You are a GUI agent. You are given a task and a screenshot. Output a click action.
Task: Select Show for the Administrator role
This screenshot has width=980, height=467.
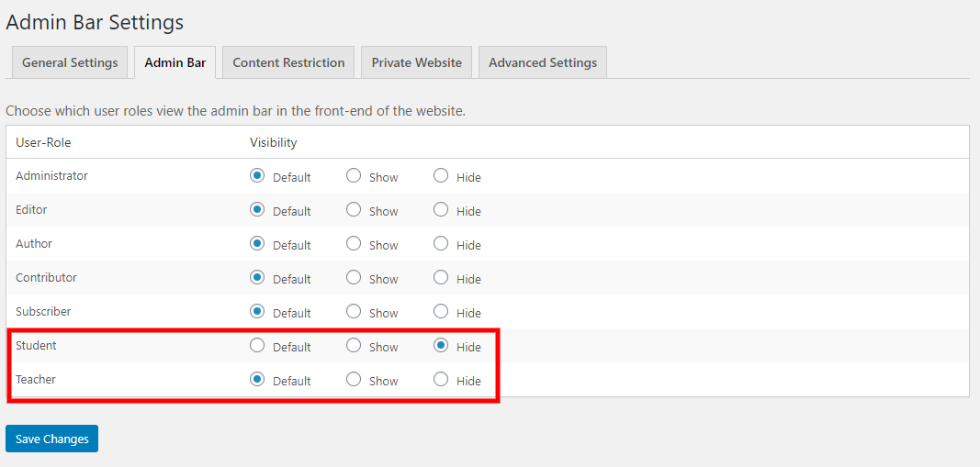coord(354,176)
